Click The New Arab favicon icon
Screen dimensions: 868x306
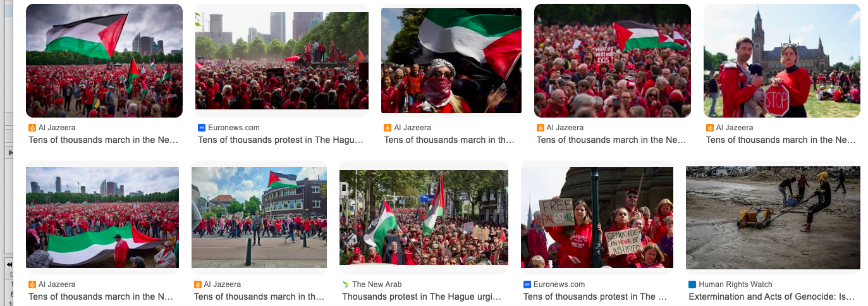[346, 285]
